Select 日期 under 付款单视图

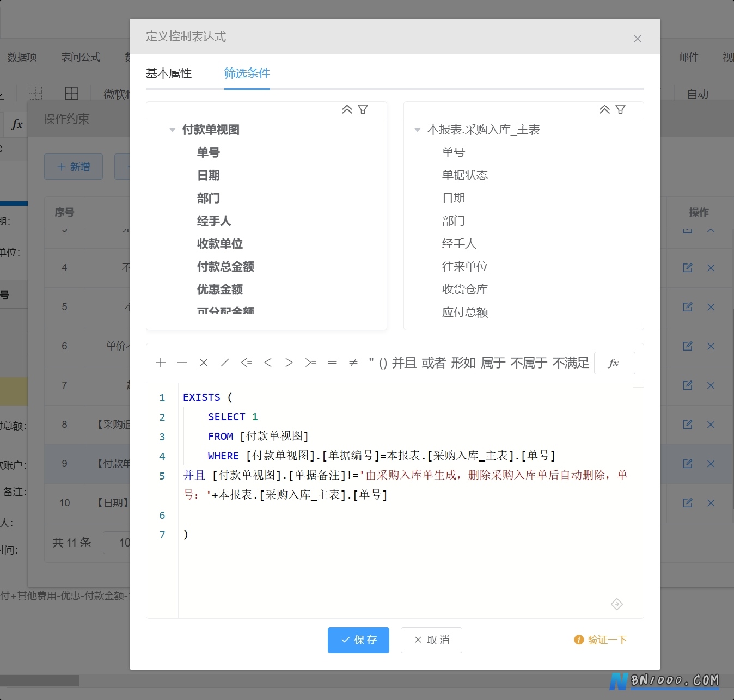tap(209, 175)
